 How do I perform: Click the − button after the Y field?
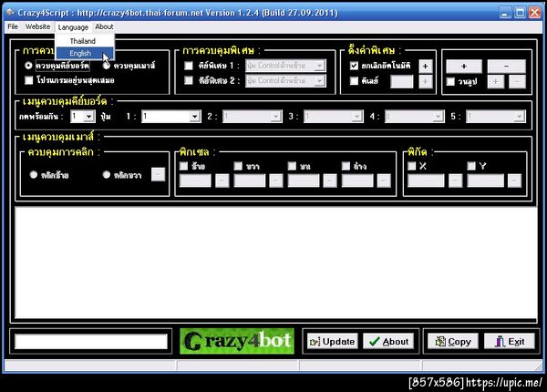click(x=514, y=181)
